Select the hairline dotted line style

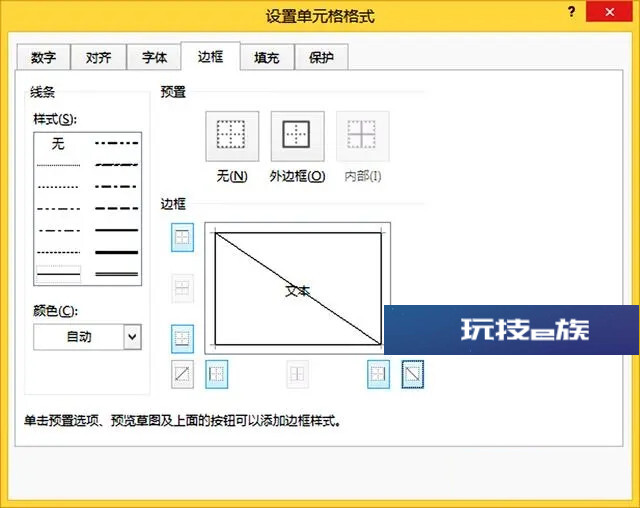pos(58,165)
